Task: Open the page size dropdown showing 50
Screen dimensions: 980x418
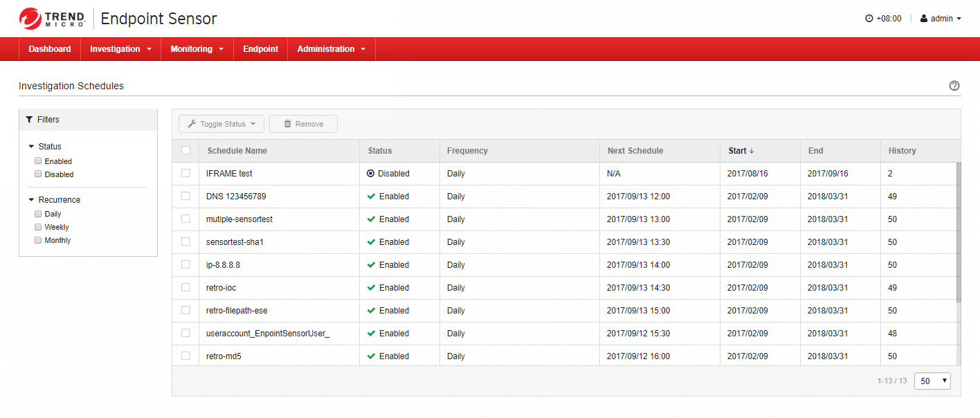Action: click(932, 381)
